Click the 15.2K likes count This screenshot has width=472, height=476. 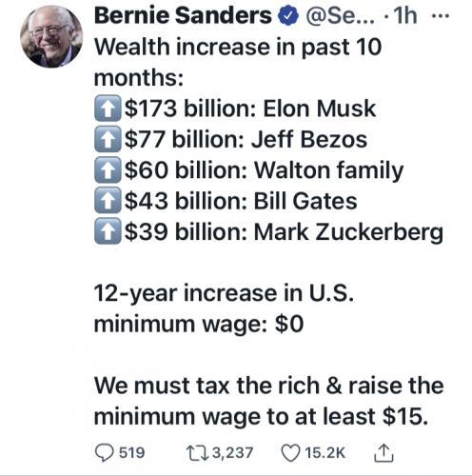coord(324,453)
